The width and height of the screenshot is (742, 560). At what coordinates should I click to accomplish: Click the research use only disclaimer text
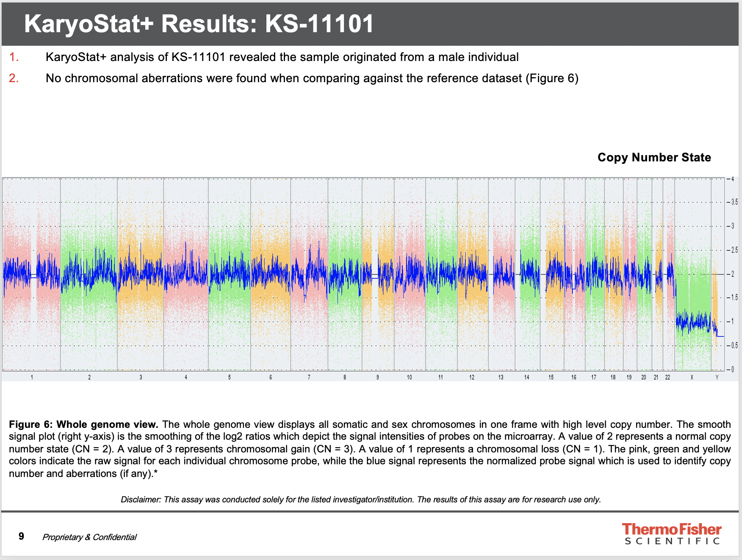[x=361, y=499]
